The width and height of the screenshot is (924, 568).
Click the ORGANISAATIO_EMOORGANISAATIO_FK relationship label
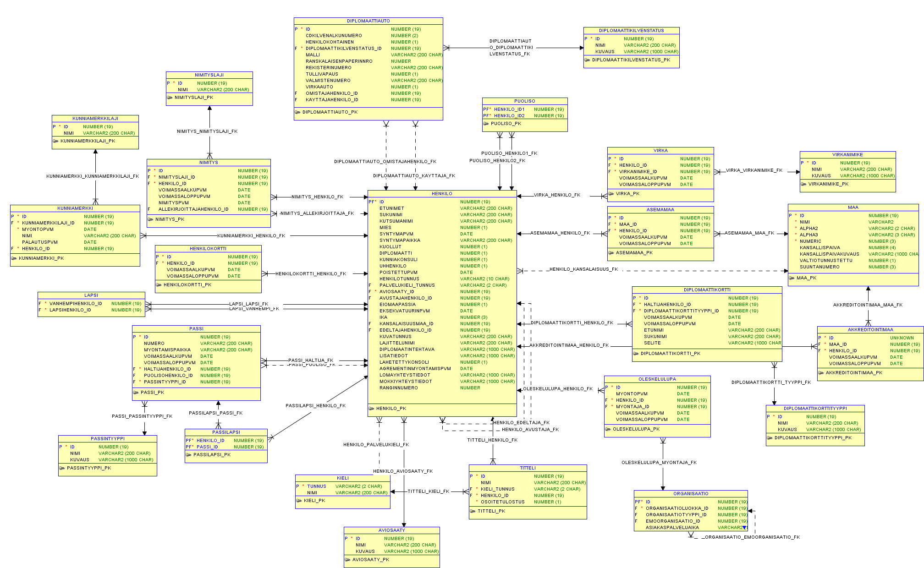click(x=752, y=537)
